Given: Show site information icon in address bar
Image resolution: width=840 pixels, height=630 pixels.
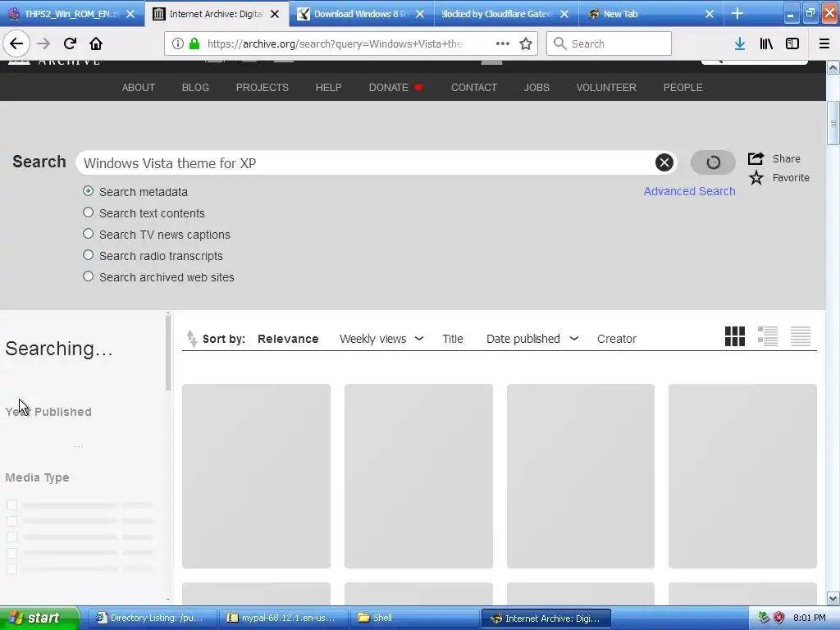Looking at the screenshot, I should [x=178, y=44].
